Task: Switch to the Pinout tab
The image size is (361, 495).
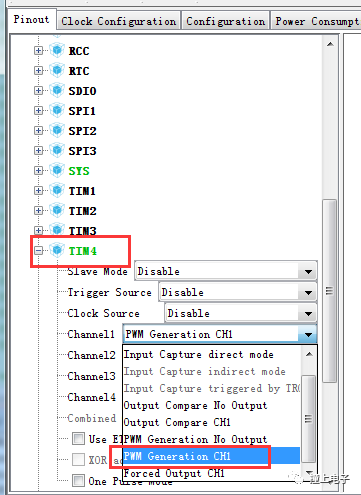Action: (x=32, y=20)
